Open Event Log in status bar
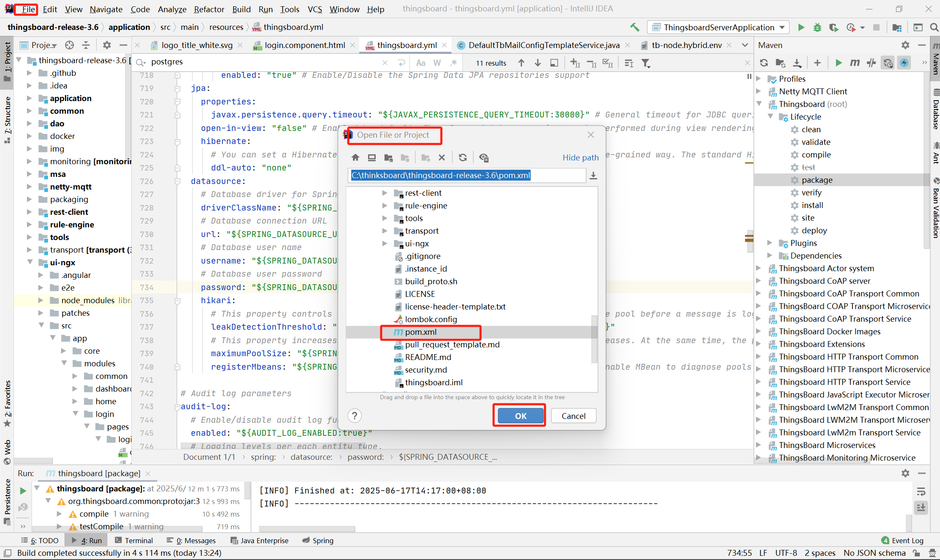This screenshot has height=560, width=940. pyautogui.click(x=902, y=540)
